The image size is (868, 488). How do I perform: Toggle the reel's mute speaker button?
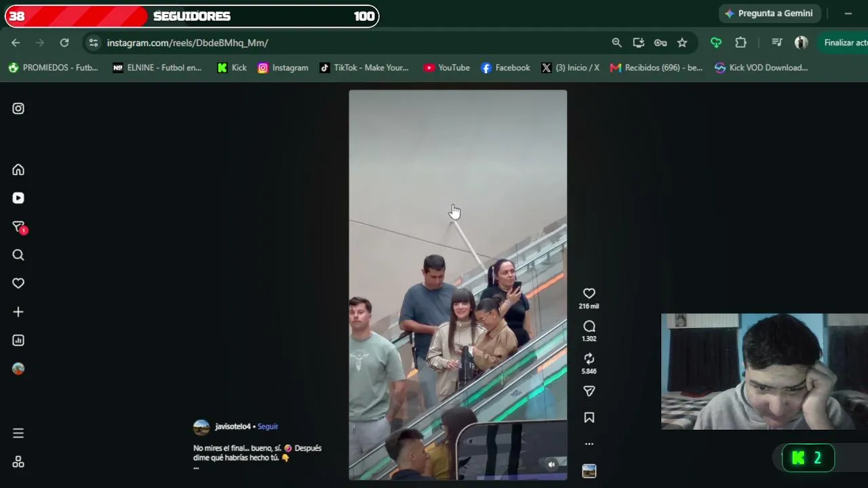551,464
